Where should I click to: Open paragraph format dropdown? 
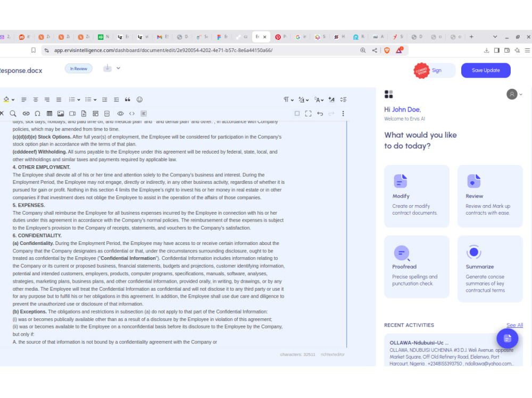tap(288, 99)
